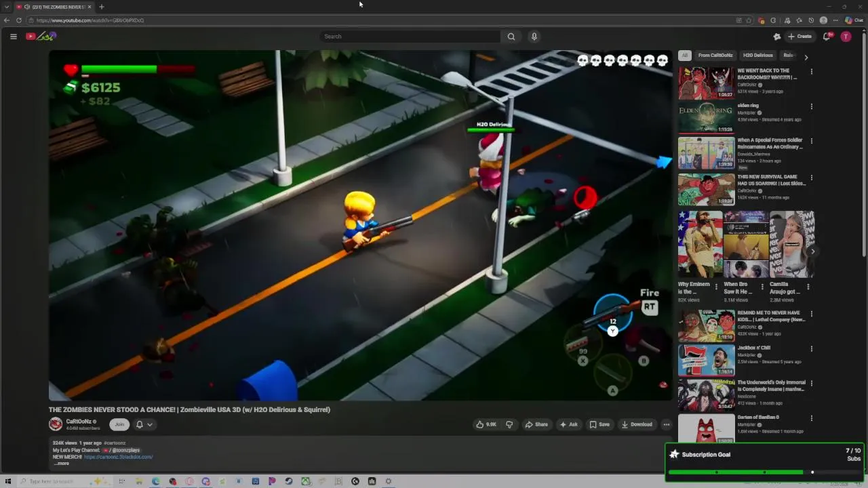The width and height of the screenshot is (868, 488).
Task: Open options for the BACKROOMS video
Action: tap(811, 71)
